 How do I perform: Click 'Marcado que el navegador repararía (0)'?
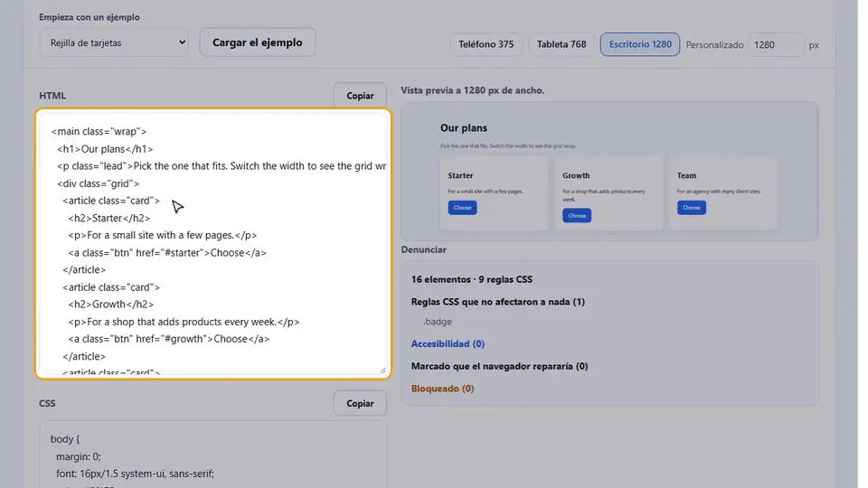(499, 366)
